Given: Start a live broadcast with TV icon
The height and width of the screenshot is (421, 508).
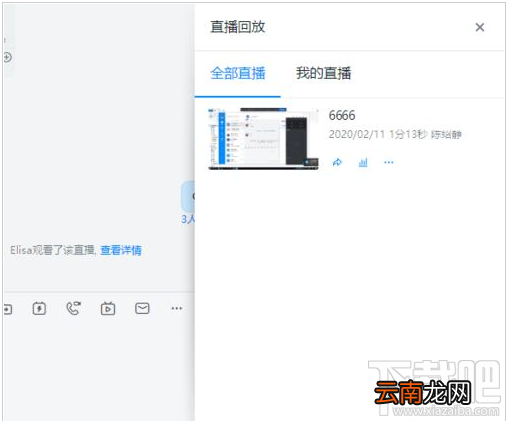Looking at the screenshot, I should click(108, 308).
